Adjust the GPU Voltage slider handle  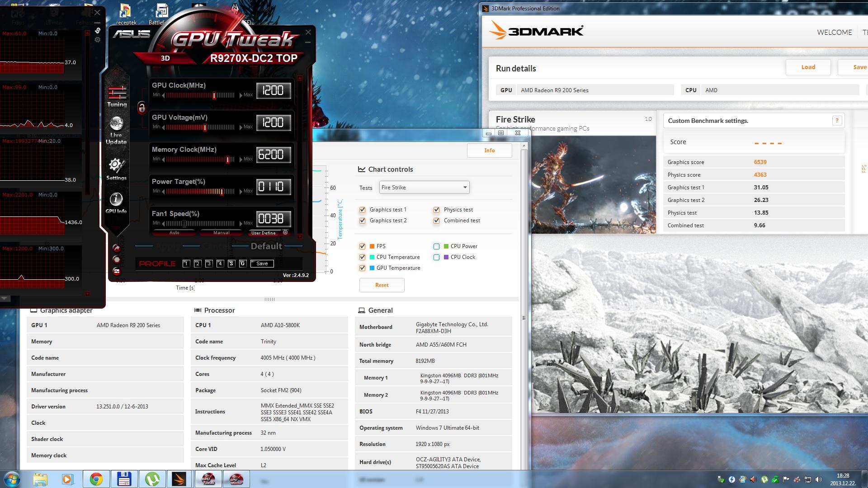[205, 127]
